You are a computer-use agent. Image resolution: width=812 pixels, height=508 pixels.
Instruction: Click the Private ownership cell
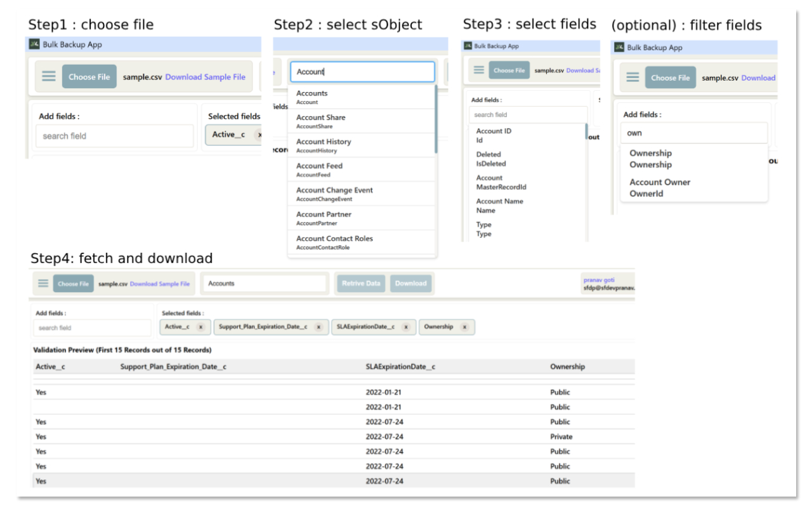tap(561, 436)
